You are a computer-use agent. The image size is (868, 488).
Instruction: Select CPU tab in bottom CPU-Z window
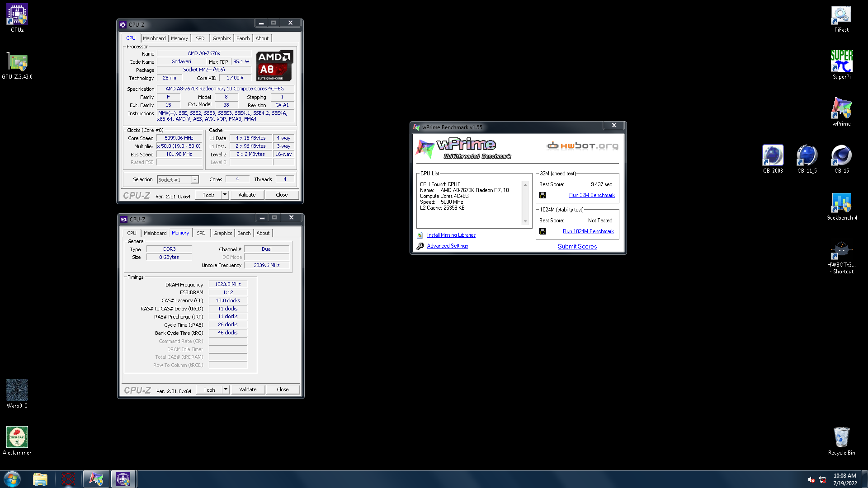point(132,233)
